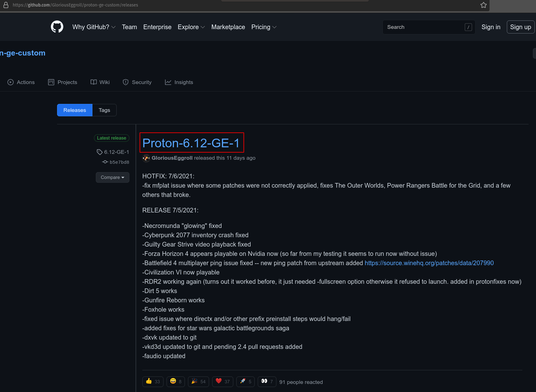Click the 'Necromunda "glowing" fixed' line
The width and height of the screenshot is (536, 392).
pyautogui.click(x=182, y=226)
